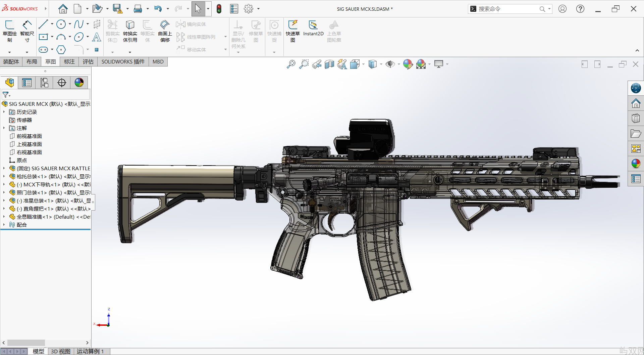Select the Line sketch tool
The height and width of the screenshot is (355, 644).
coord(43,24)
